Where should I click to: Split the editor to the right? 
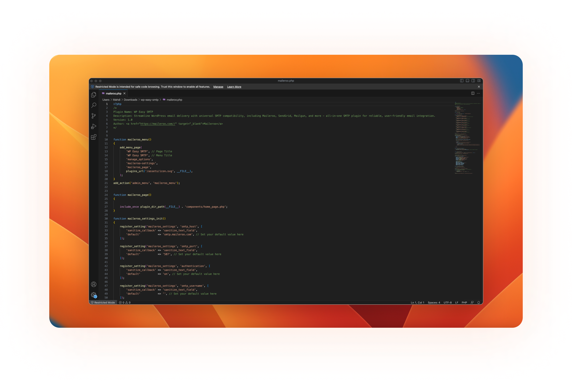(473, 93)
